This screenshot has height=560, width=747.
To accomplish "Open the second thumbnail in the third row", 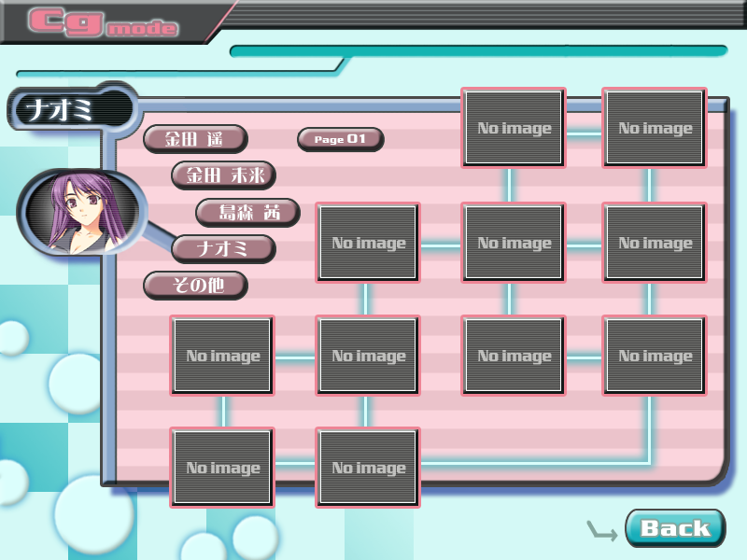I will 368,356.
